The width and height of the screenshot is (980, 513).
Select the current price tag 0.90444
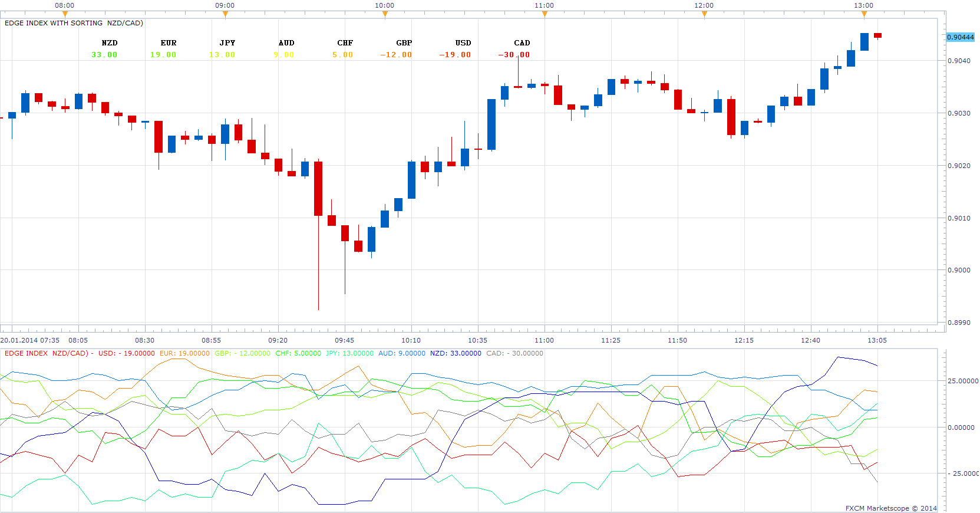961,37
